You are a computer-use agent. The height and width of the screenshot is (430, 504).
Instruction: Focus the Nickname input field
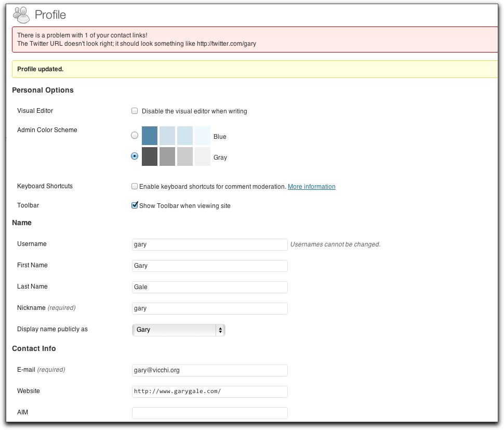pyautogui.click(x=209, y=308)
